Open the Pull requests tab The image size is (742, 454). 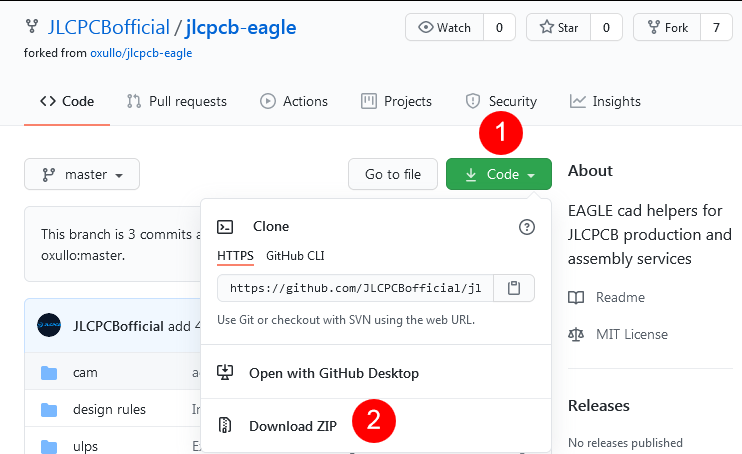(x=177, y=101)
